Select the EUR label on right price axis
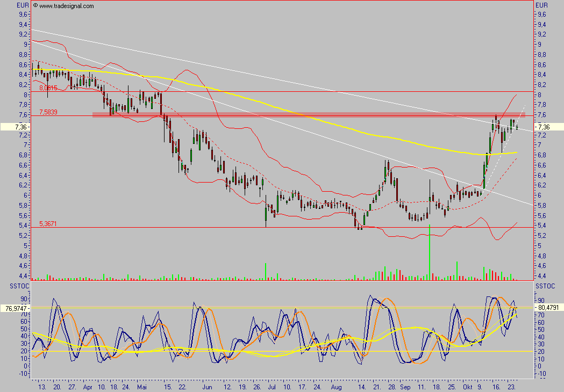 541,5
